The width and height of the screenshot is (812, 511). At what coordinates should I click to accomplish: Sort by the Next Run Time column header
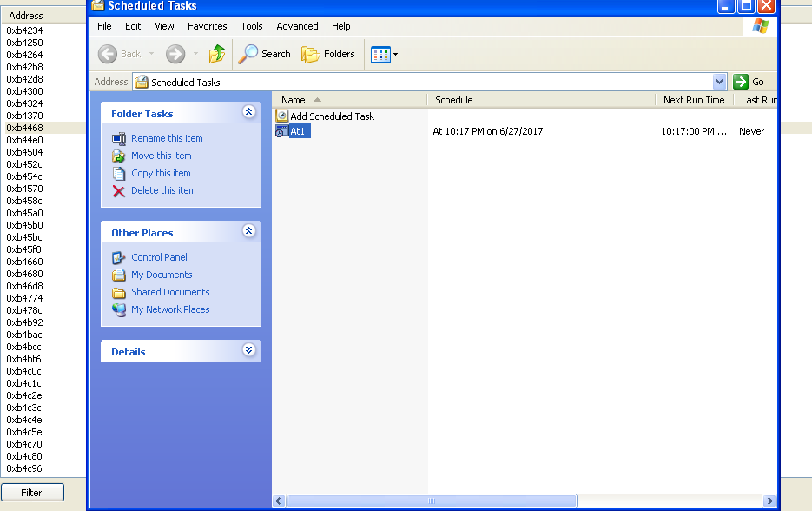[x=695, y=100]
